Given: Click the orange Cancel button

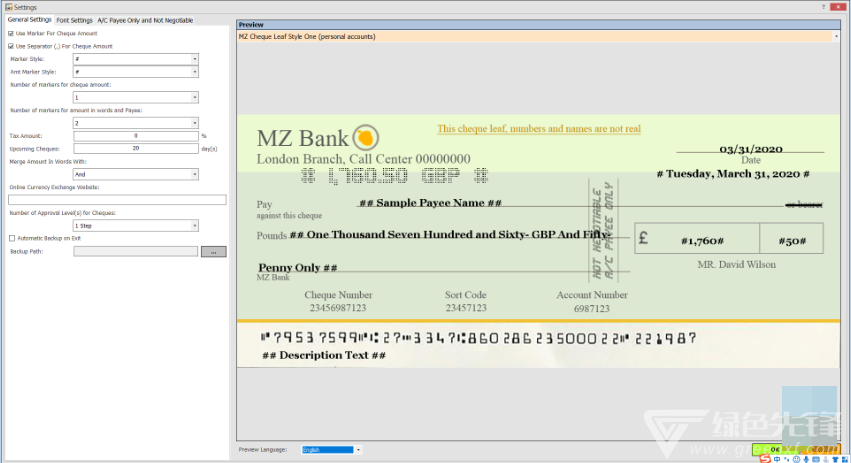Looking at the screenshot, I should pyautogui.click(x=820, y=449).
